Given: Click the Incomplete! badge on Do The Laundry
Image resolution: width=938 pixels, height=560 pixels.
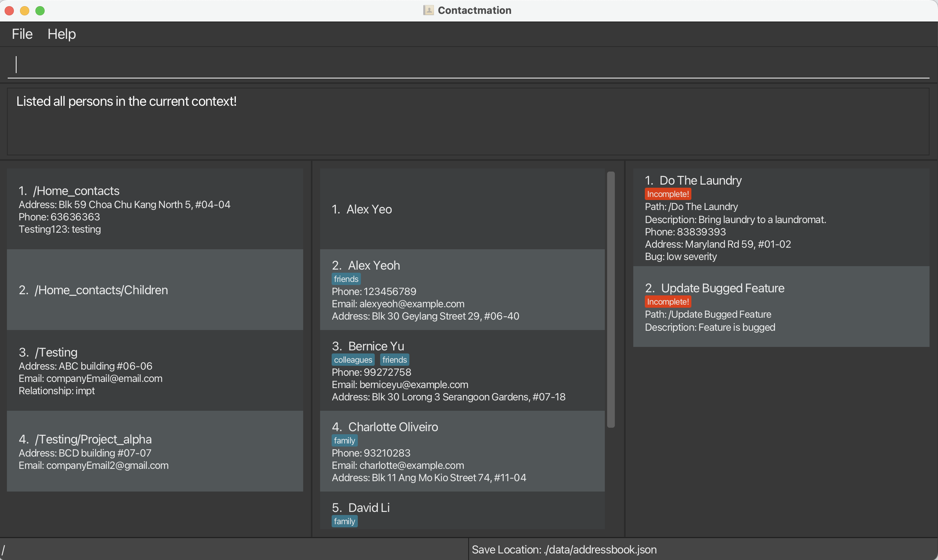Looking at the screenshot, I should click(x=668, y=194).
